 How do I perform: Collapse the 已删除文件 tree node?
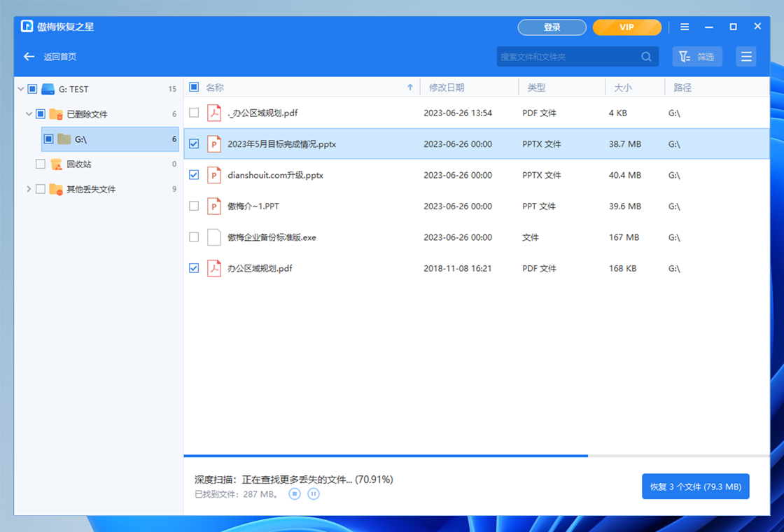29,114
